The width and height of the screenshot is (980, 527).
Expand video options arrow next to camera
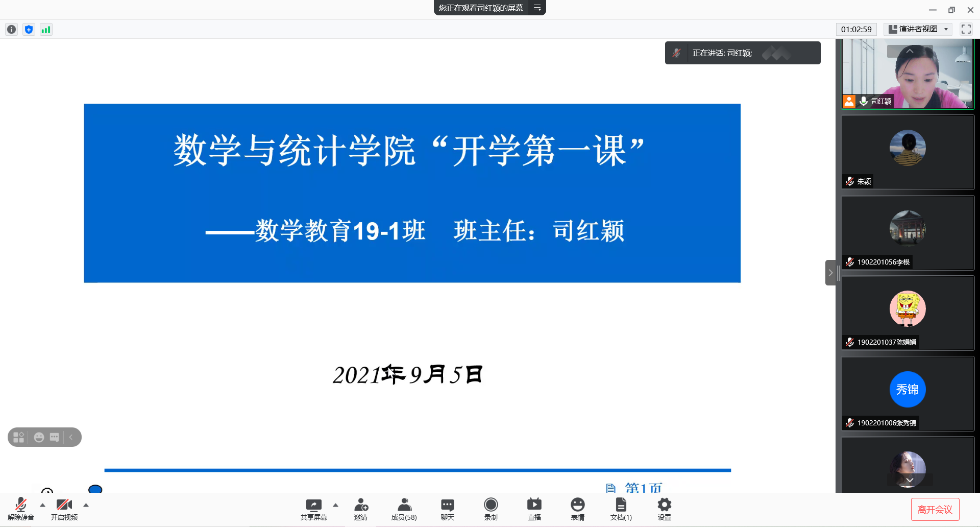(x=86, y=505)
